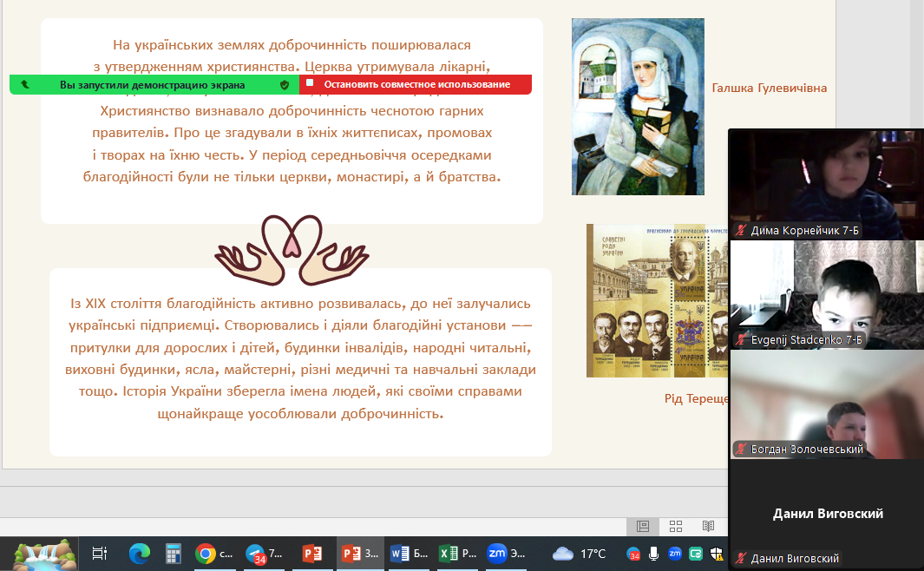Open Telegram with 34 unread messages

[264, 554]
